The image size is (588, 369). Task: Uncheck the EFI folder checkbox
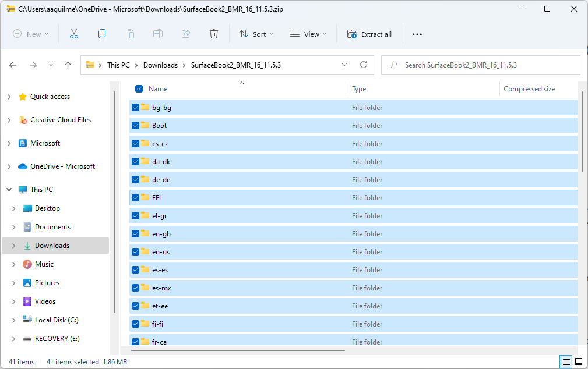click(135, 197)
